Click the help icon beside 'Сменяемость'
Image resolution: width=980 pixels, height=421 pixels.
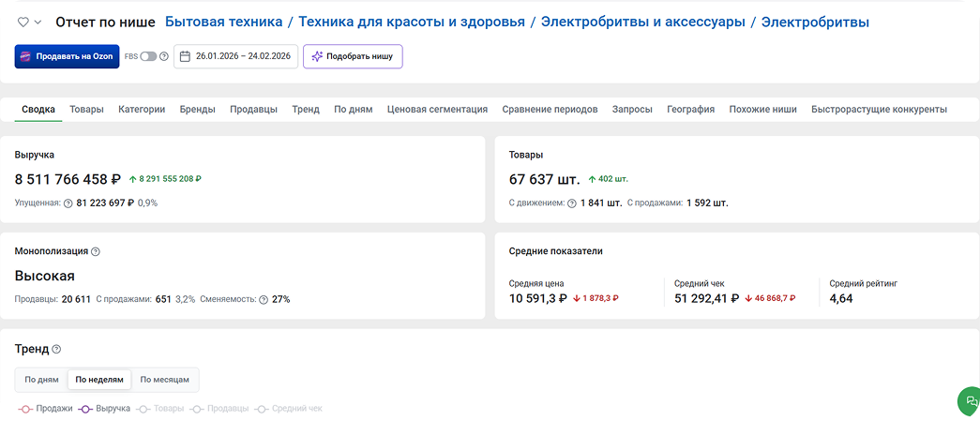coord(264,299)
